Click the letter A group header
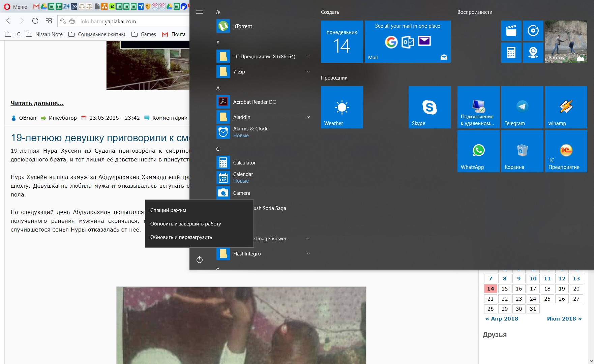Screen dimensions: 594x364 pos(218,88)
